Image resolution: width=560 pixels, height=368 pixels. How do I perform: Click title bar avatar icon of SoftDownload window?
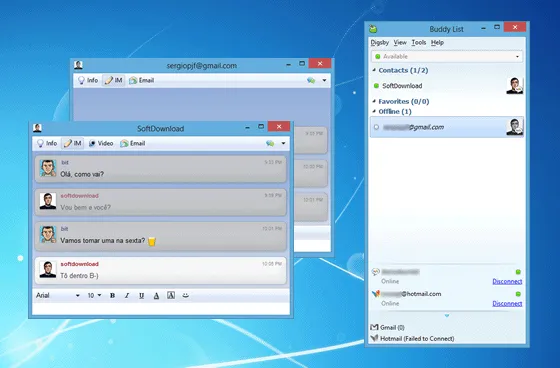pos(37,128)
